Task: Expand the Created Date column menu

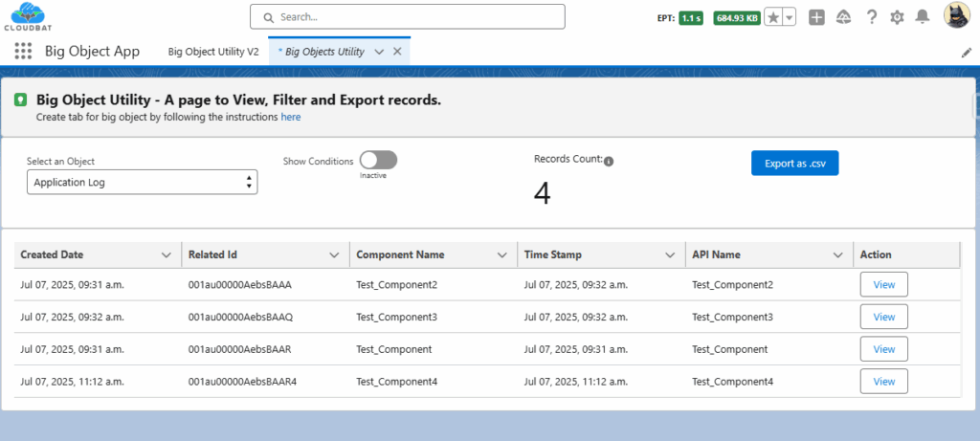Action: click(166, 254)
